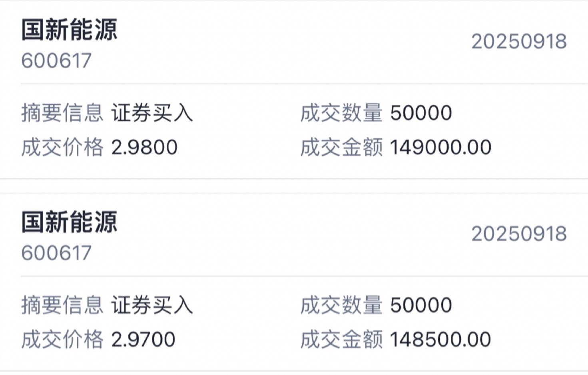
Task: Click first record's 摘要信息 label
Action: point(62,113)
